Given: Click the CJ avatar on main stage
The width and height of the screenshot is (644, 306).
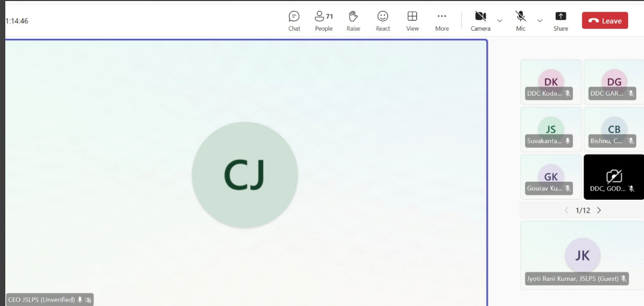Looking at the screenshot, I should click(245, 175).
